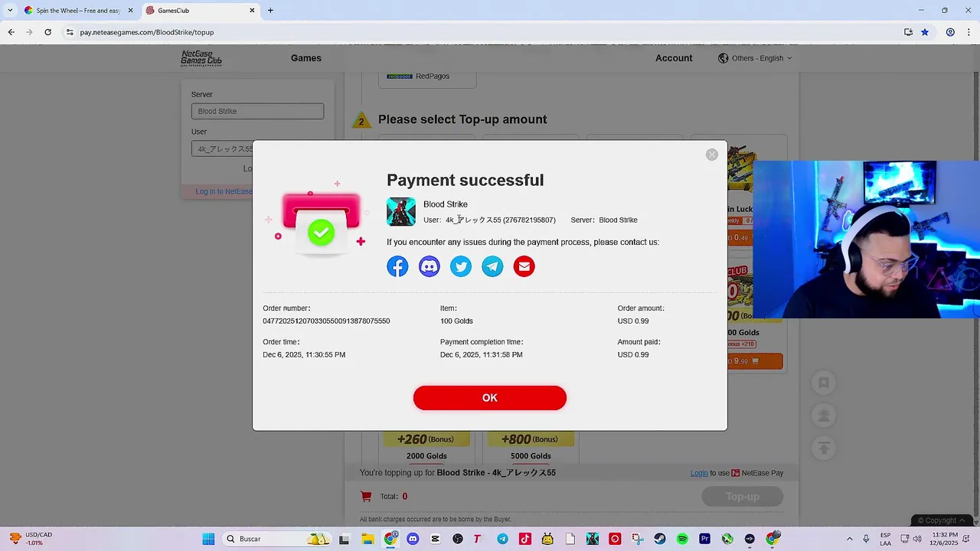Open the Facebook contact icon
The height and width of the screenshot is (551, 980).
[x=397, y=266]
